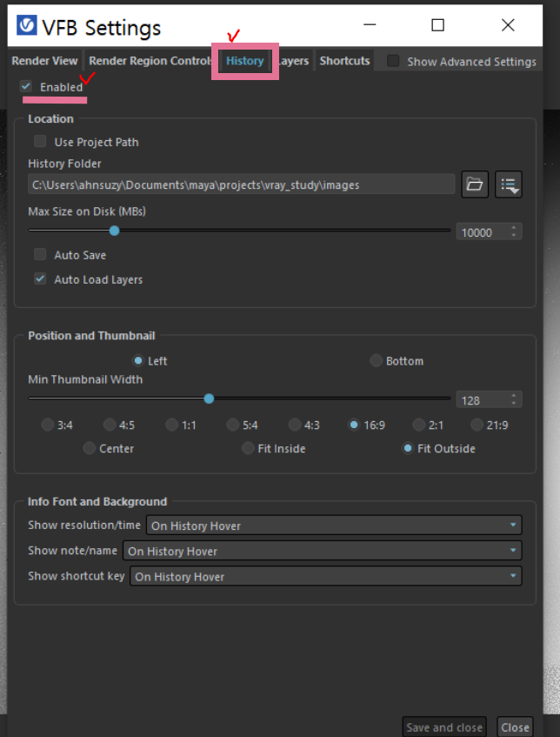Open the history folder list options icon
560x737 pixels.
pyautogui.click(x=509, y=184)
